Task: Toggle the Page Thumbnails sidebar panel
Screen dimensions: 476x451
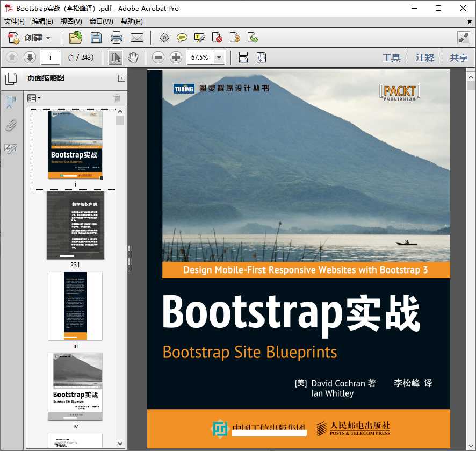Action: 12,77
